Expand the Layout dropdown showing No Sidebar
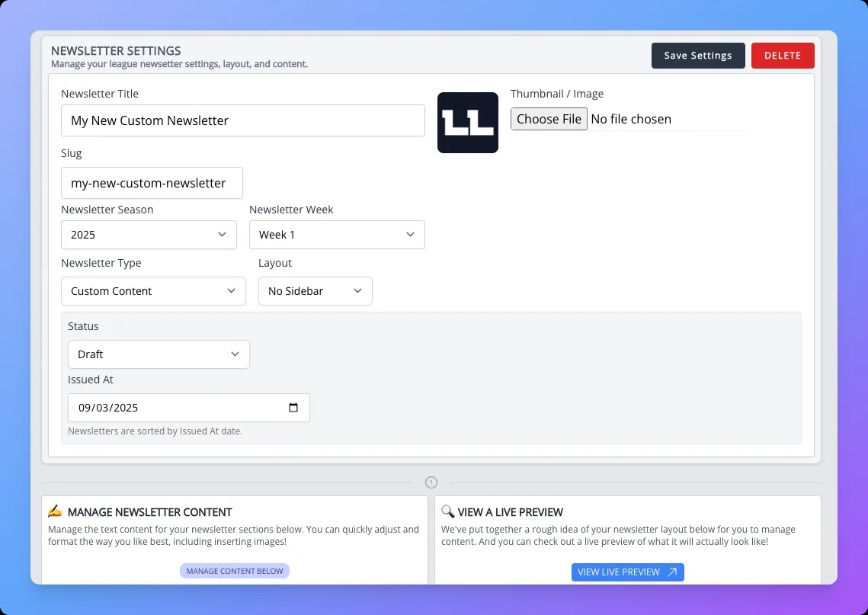Image resolution: width=868 pixels, height=615 pixels. coord(315,291)
